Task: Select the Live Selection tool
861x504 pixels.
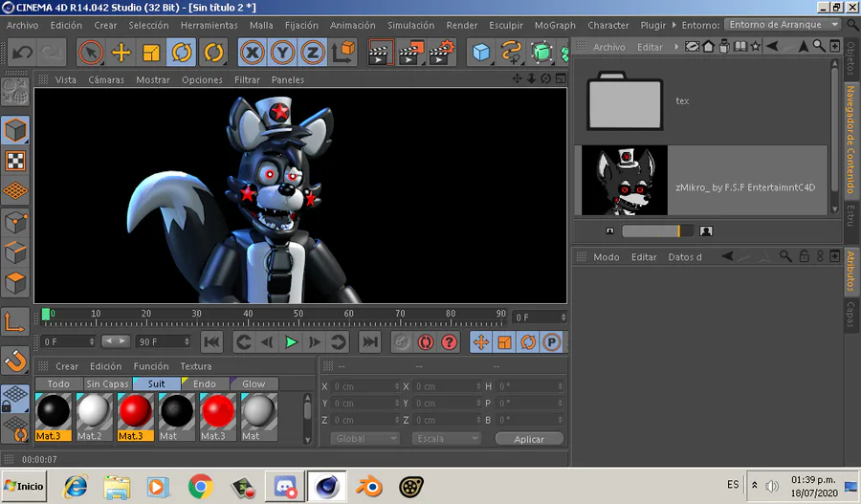Action: pyautogui.click(x=91, y=53)
